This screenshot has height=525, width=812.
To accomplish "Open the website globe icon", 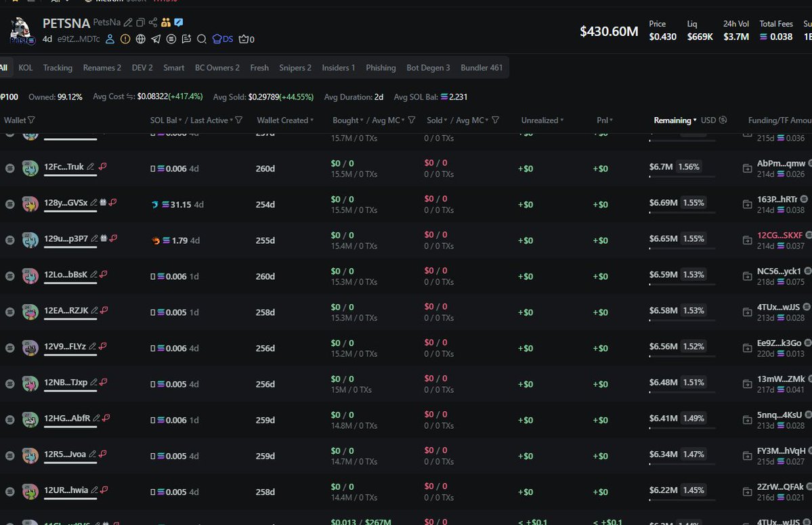I will click(141, 39).
